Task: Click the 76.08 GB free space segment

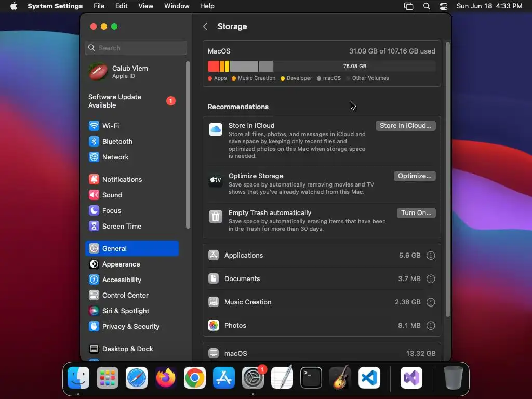Action: coord(354,66)
